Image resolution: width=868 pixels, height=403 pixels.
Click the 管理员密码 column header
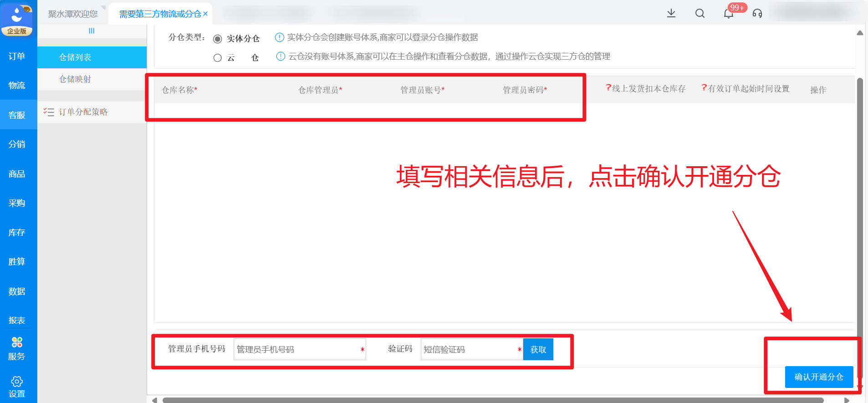point(525,90)
